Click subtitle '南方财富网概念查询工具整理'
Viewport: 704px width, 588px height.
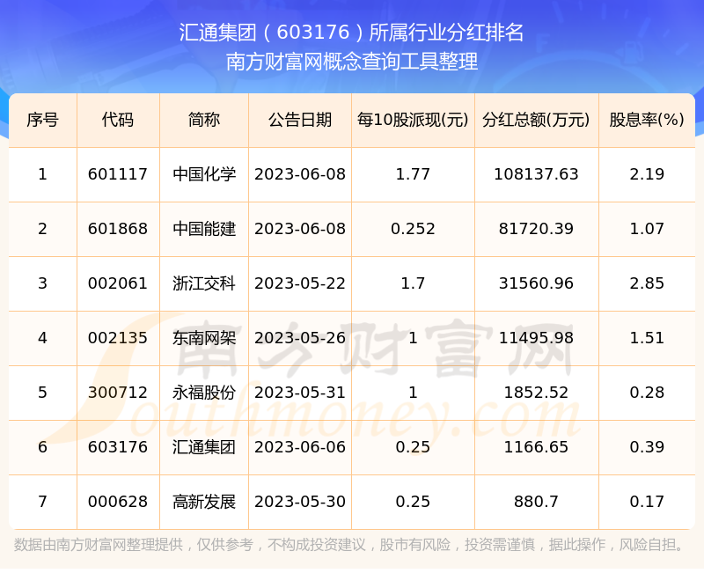tap(351, 62)
